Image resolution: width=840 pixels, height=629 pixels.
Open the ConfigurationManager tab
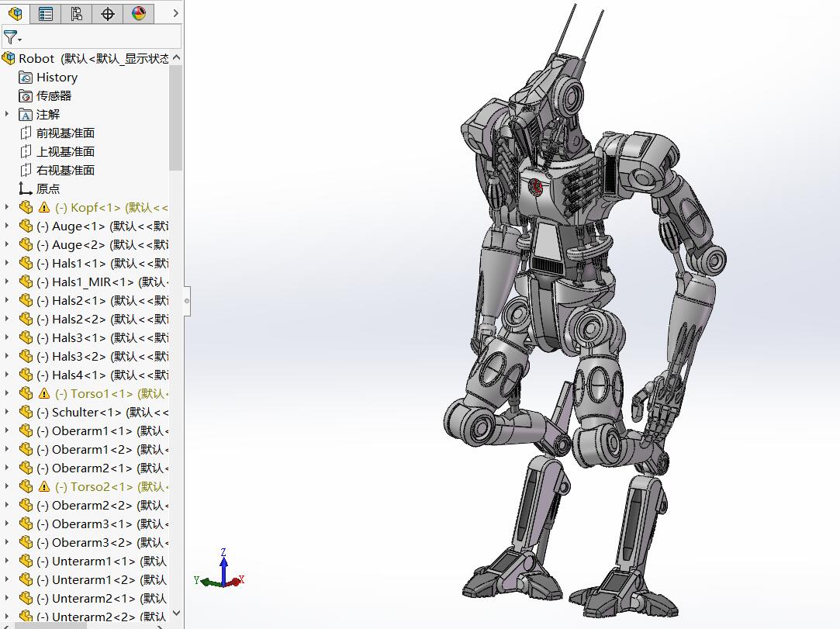pos(76,13)
